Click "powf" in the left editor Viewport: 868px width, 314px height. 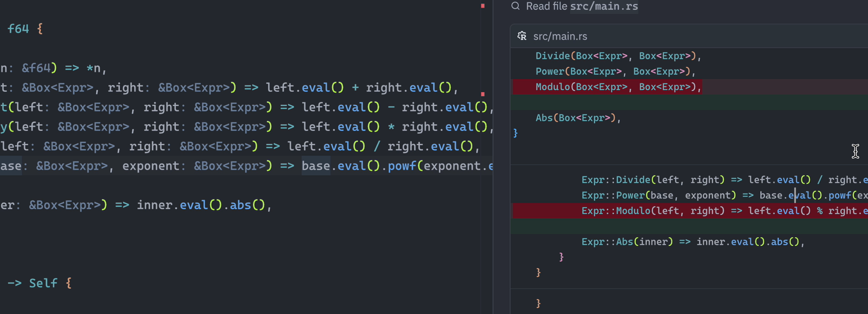(x=402, y=166)
